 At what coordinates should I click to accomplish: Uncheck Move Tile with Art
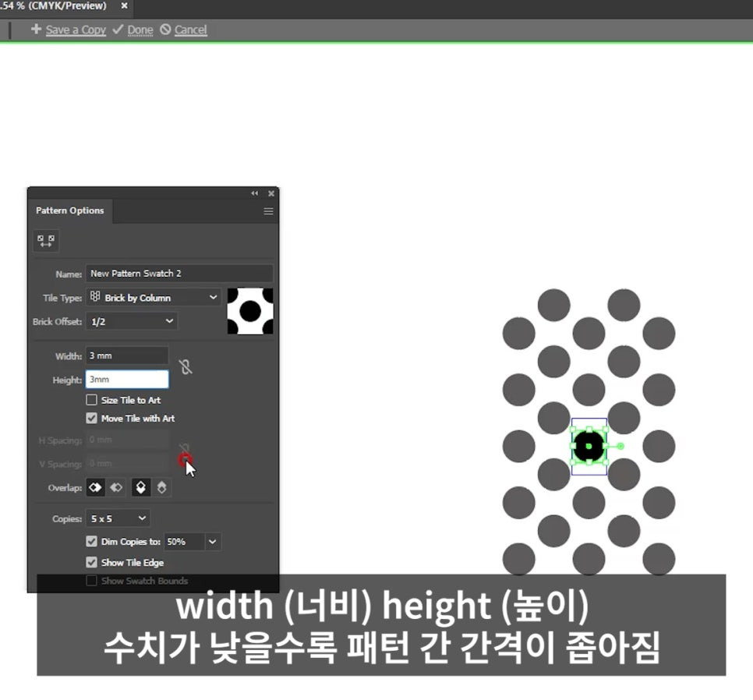click(91, 418)
